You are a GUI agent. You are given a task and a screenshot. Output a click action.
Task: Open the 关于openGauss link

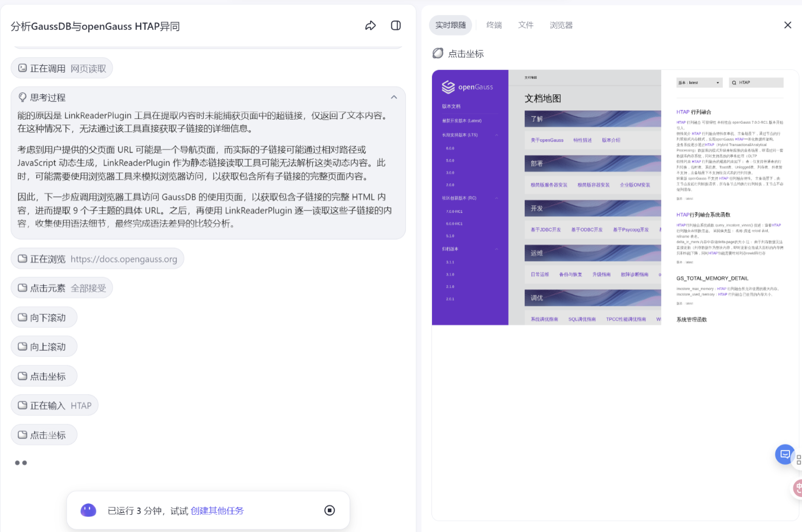[x=547, y=140]
